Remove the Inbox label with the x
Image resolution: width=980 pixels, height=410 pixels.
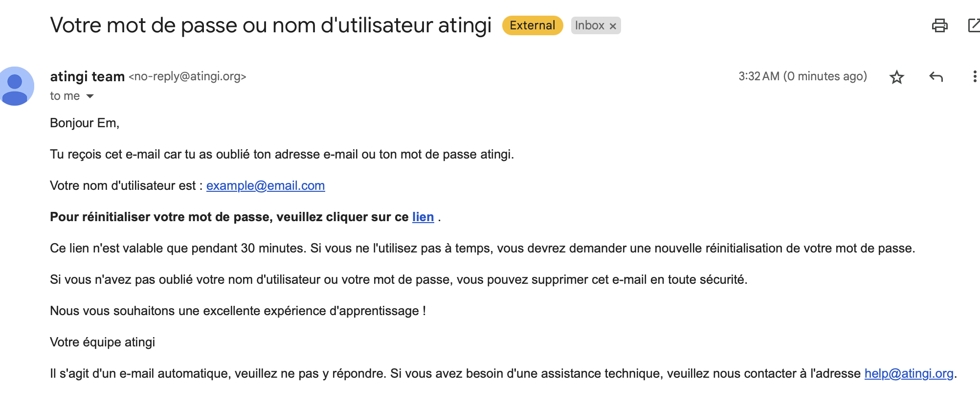click(613, 26)
